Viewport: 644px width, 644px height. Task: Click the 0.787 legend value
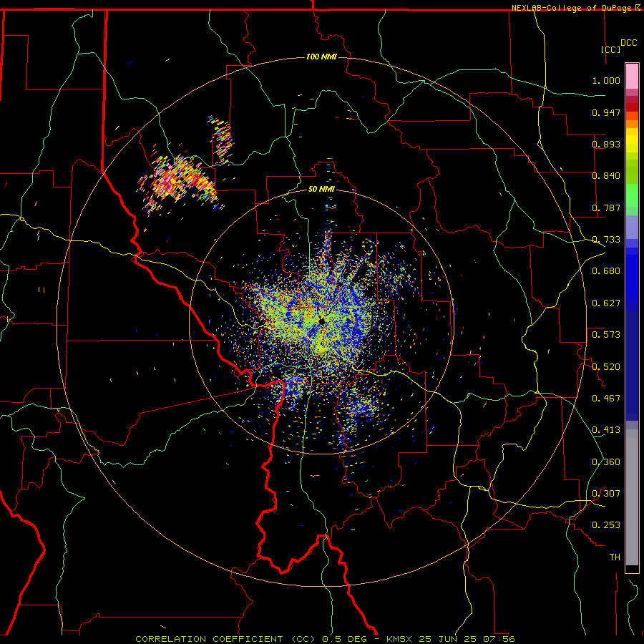pyautogui.click(x=606, y=208)
